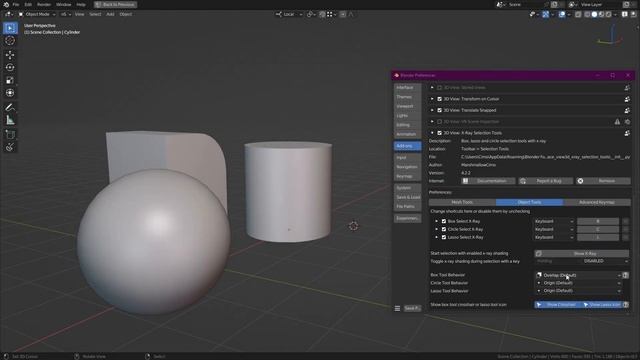Open the Object Mode dropdown
This screenshot has height=360, width=640.
(37, 14)
